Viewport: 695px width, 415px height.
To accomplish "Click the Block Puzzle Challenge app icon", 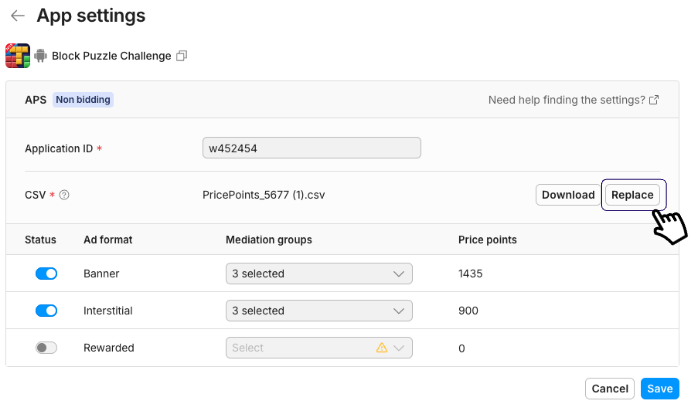I will (x=17, y=55).
